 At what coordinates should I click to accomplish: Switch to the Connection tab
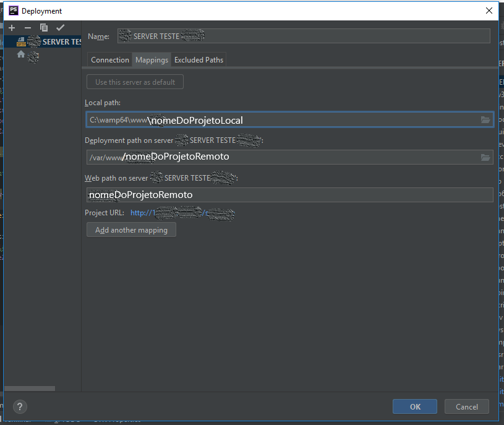coord(110,59)
